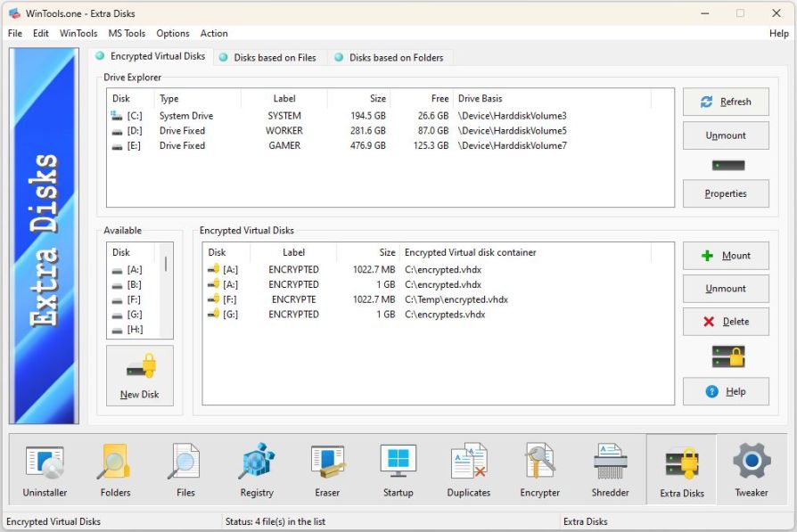Open the Folders scanning tool

(115, 469)
